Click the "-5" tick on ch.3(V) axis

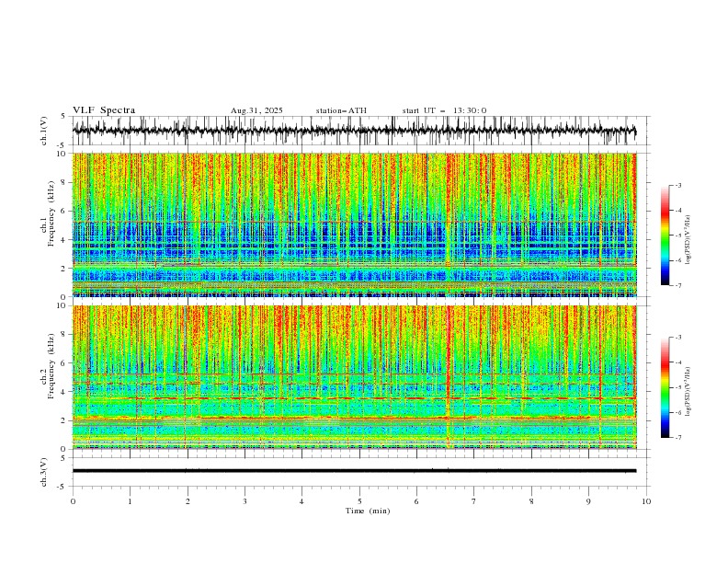(x=63, y=487)
